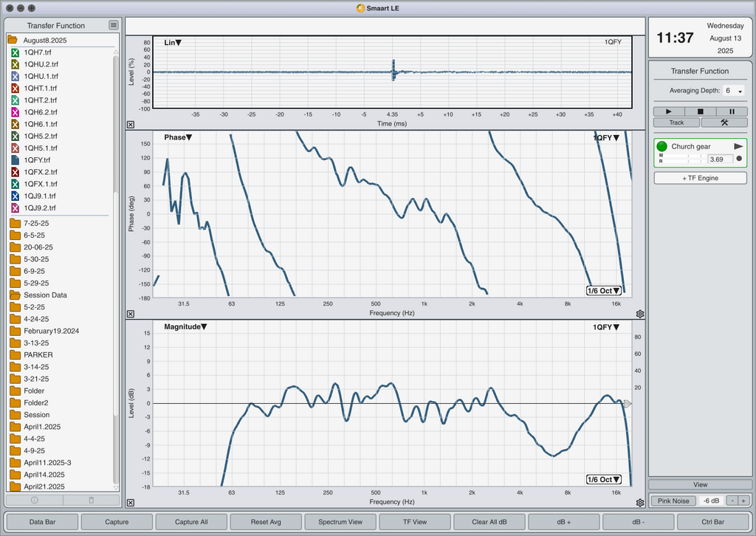Click the 1QFX.2.trf trace icon
This screenshot has height=536, width=756.
[x=15, y=172]
